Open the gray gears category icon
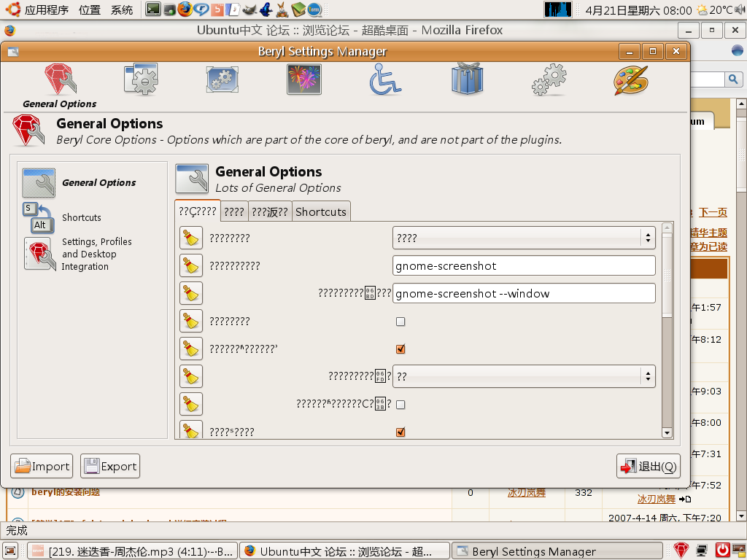This screenshot has width=747, height=560. 549,79
